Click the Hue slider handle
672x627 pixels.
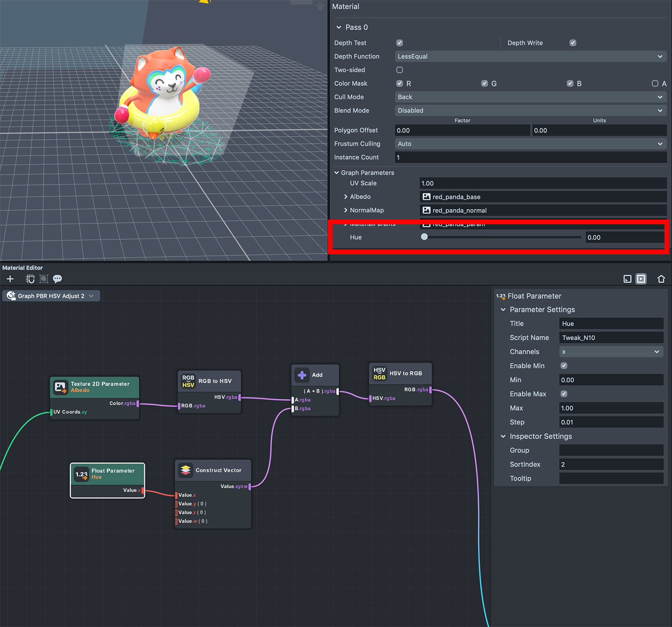(424, 237)
